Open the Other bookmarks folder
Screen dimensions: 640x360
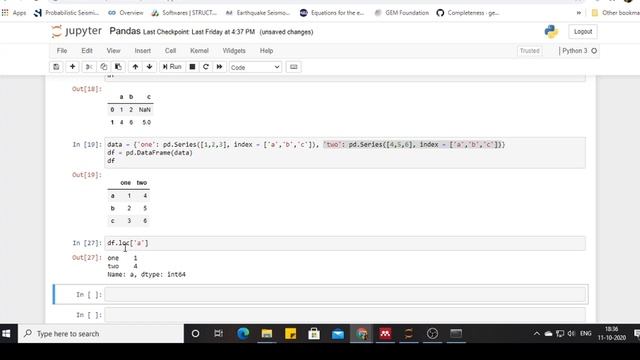(615, 13)
